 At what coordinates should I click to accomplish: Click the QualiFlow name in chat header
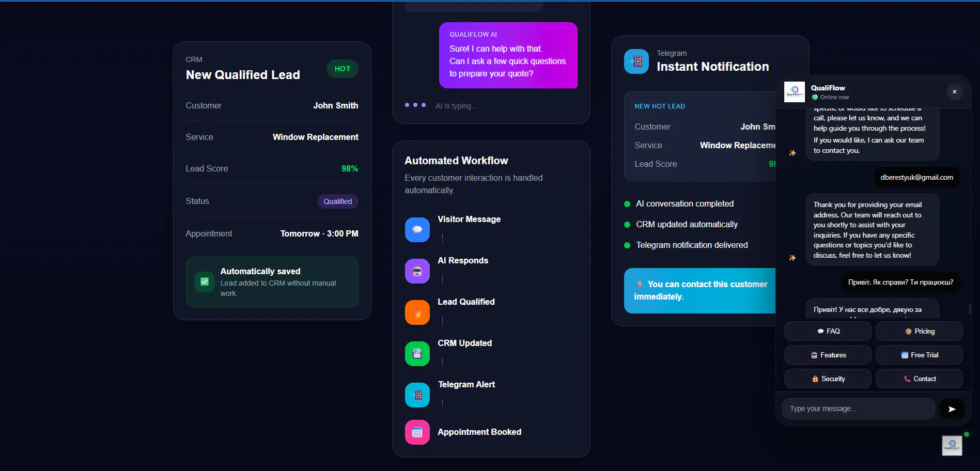click(828, 88)
